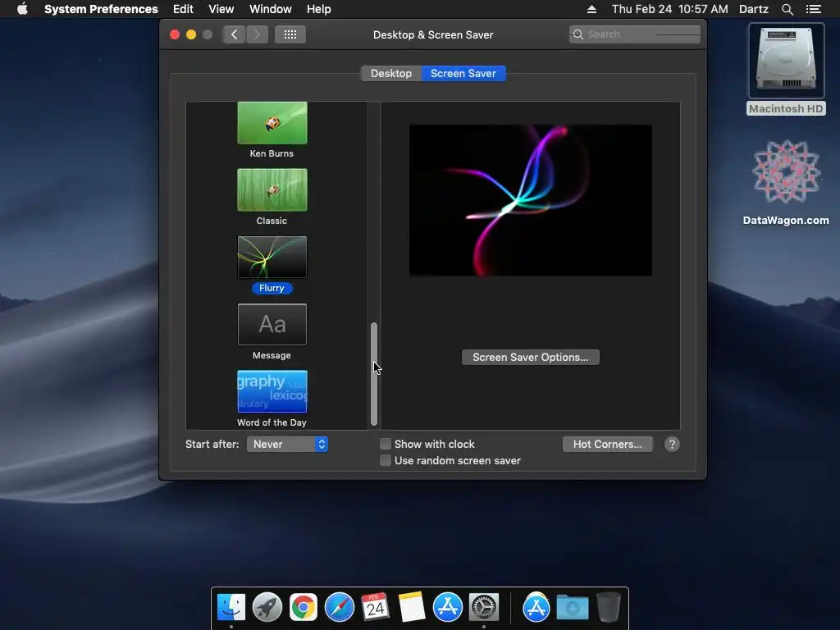
Task: Open Spotlight search in the menu bar
Action: coord(787,9)
